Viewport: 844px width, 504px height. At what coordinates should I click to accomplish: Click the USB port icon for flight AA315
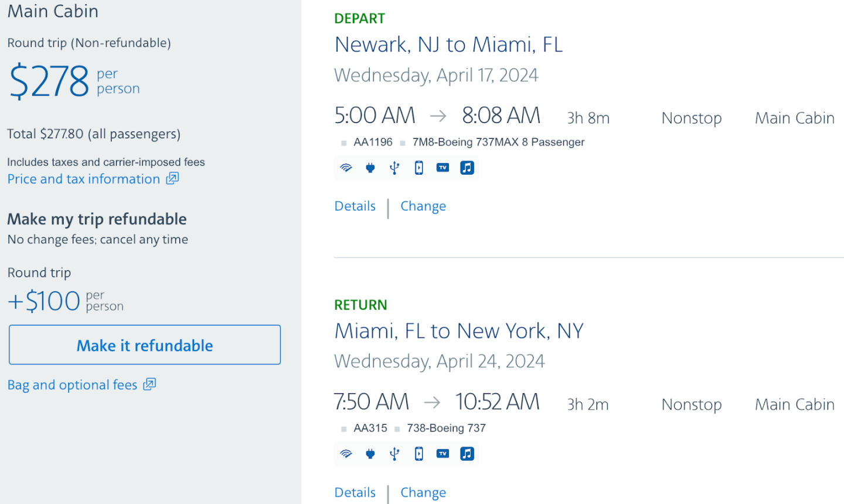[394, 454]
